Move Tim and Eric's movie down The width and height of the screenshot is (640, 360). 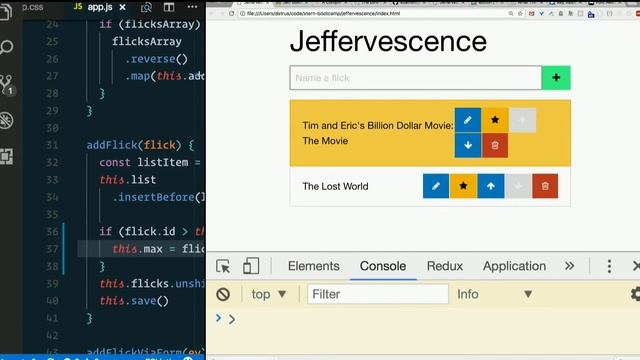coord(468,145)
